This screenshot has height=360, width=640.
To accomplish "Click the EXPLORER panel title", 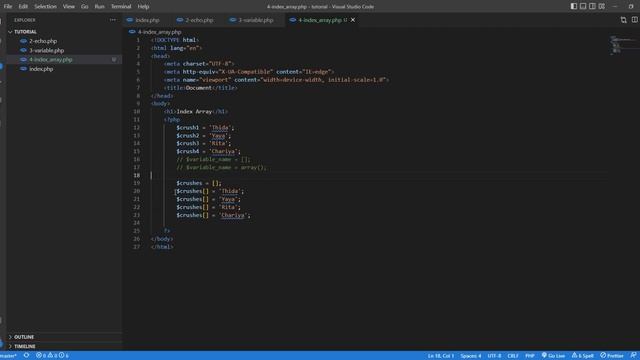I will [24, 20].
